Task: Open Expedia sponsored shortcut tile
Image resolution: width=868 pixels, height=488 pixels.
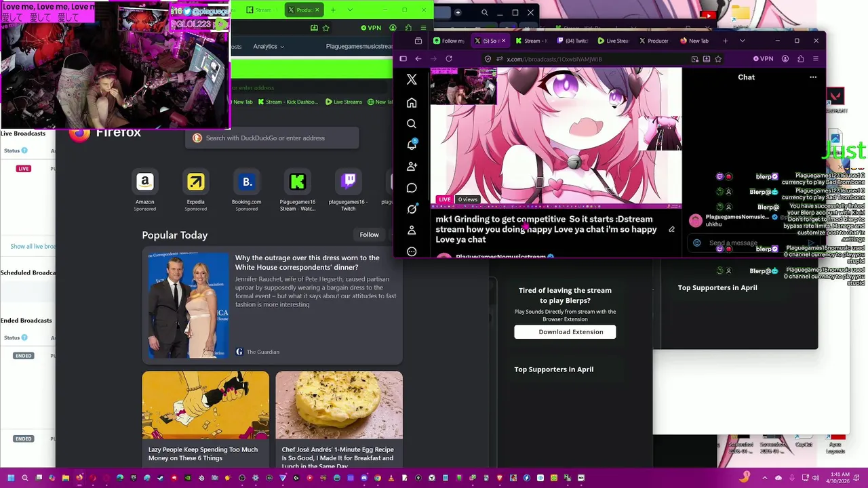Action: (195, 182)
